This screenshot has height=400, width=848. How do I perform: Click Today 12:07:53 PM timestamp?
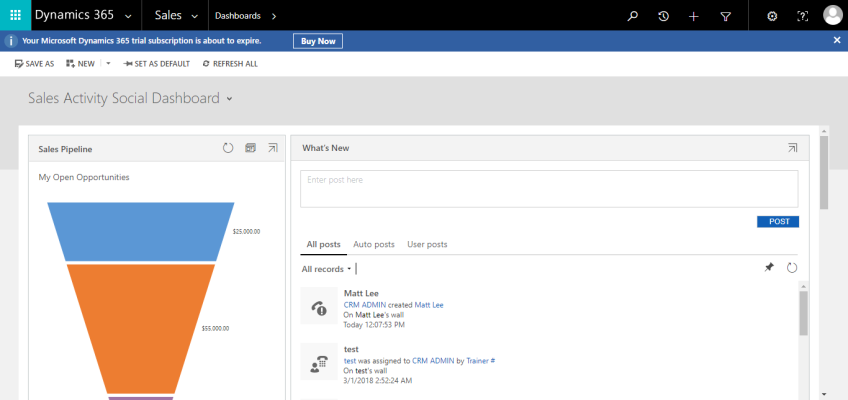(374, 324)
